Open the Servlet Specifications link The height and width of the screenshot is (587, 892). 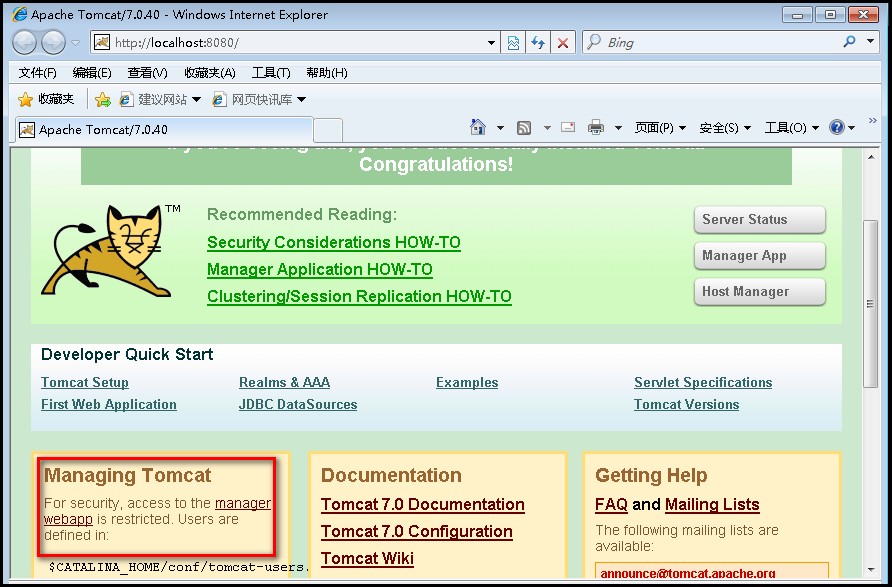coord(703,382)
